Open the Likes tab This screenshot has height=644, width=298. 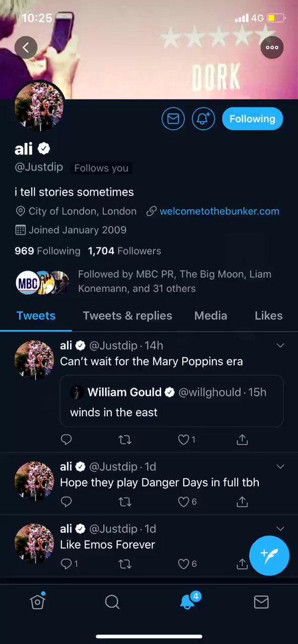(x=268, y=316)
